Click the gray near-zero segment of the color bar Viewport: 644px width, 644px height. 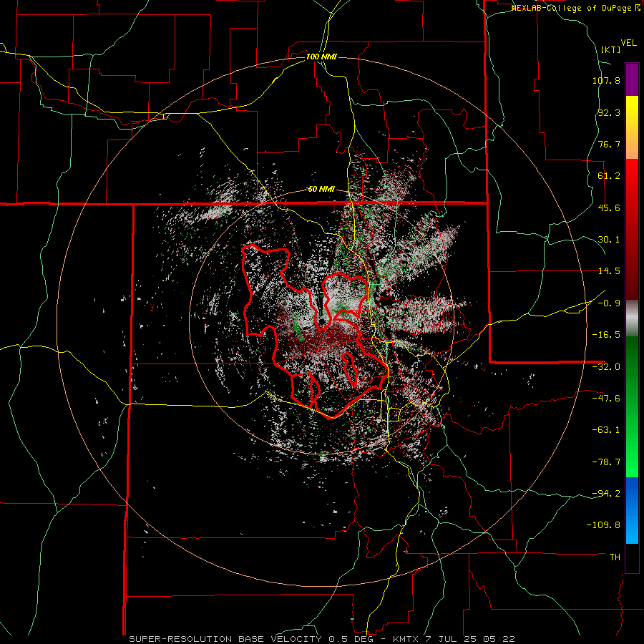(x=632, y=318)
